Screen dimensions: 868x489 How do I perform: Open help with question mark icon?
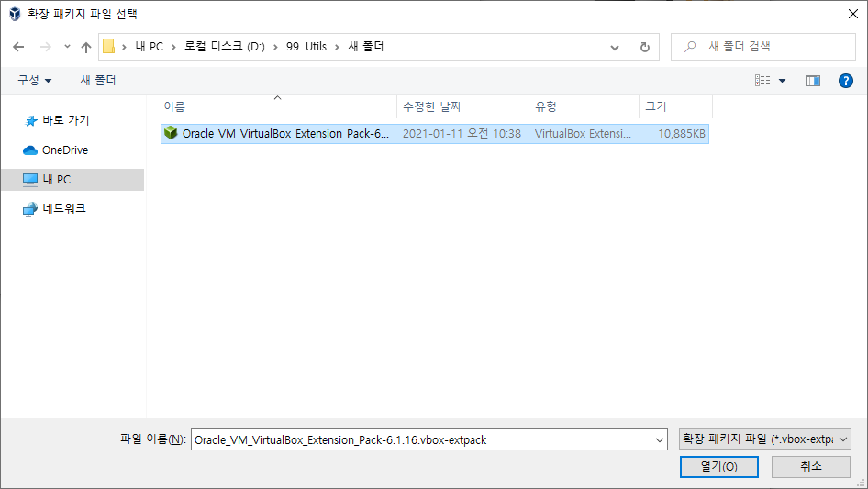tap(845, 81)
